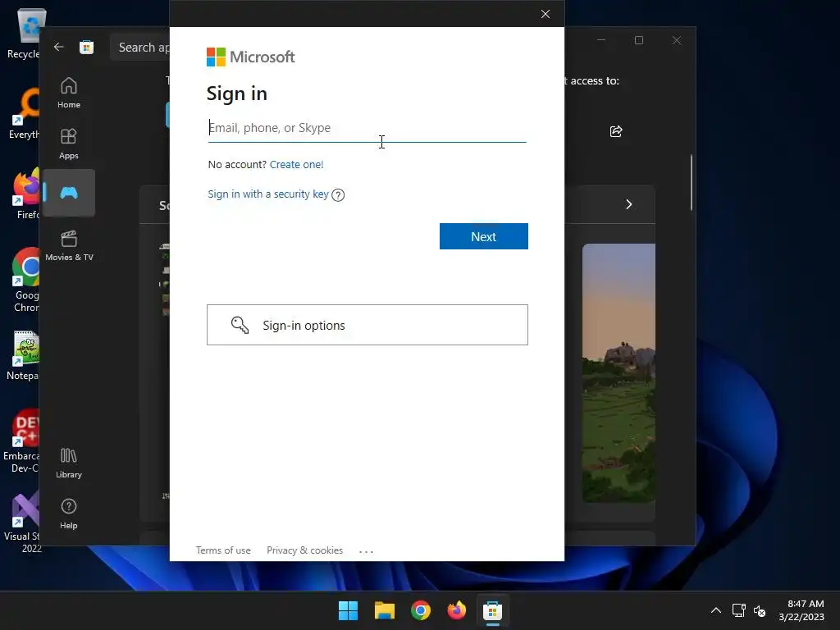840x630 pixels.
Task: Open Help in Store sidebar
Action: [69, 514]
